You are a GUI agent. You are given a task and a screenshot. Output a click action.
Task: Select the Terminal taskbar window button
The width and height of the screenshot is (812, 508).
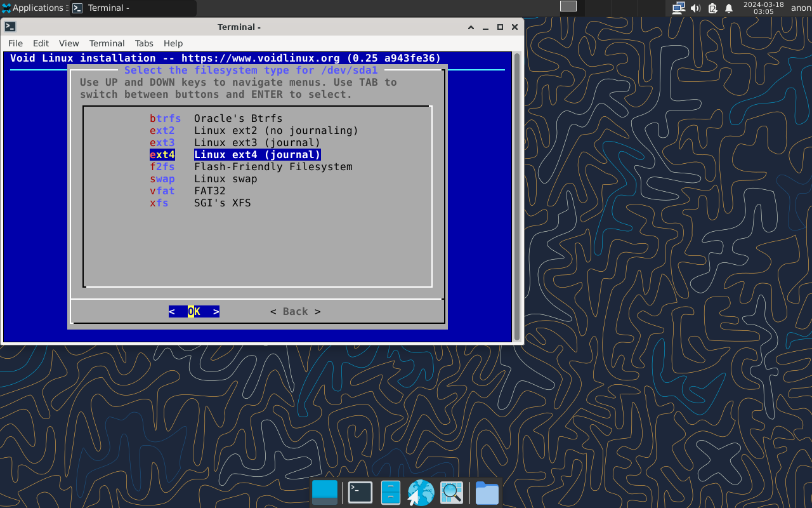tap(133, 8)
